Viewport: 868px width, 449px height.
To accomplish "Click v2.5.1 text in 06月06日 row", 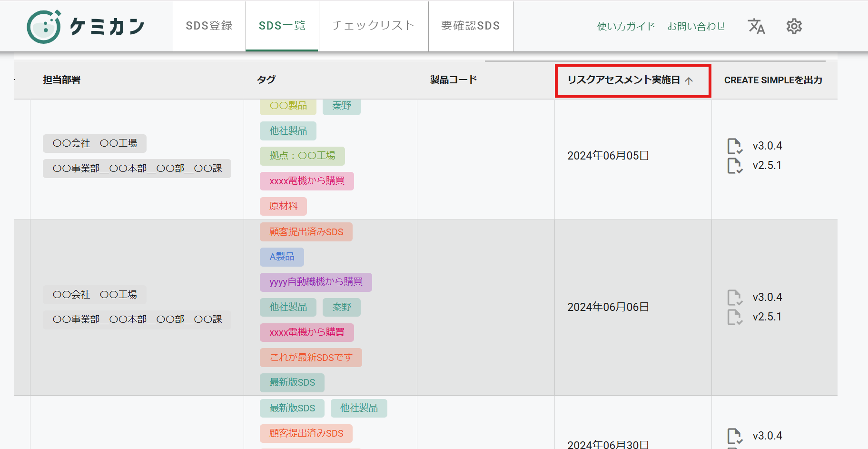I will click(x=767, y=317).
